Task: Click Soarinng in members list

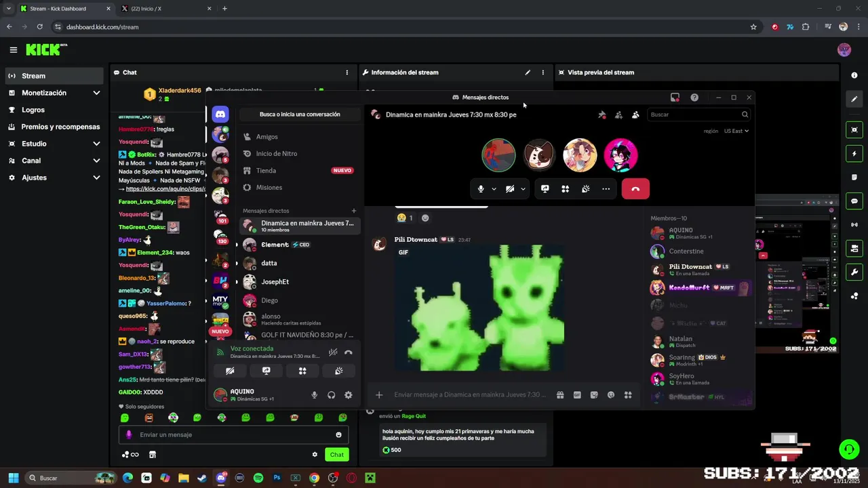Action: [x=701, y=360]
